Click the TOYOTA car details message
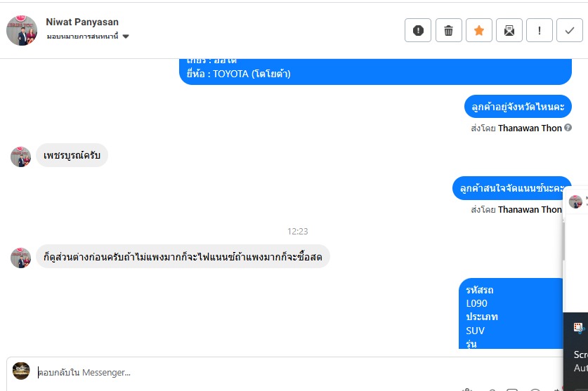This screenshot has width=588, height=391. coord(374,72)
